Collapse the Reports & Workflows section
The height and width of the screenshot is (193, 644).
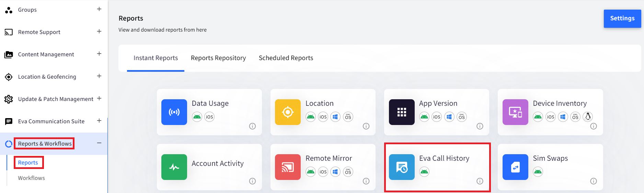99,143
